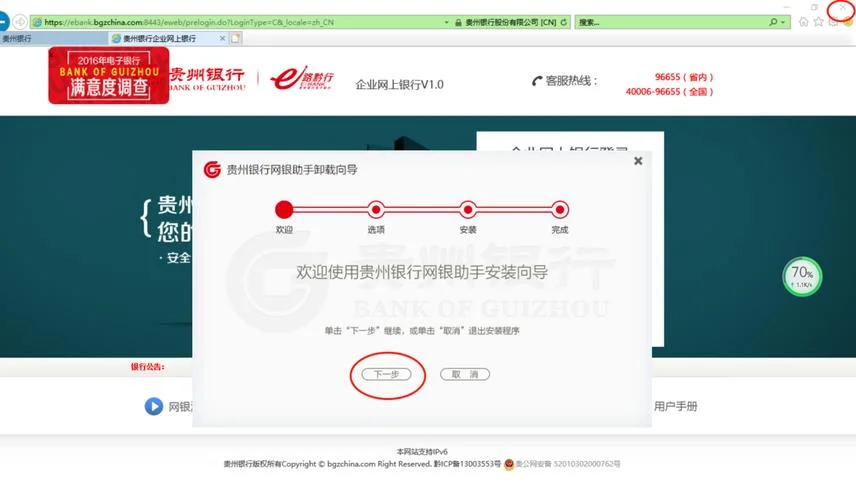Switch to the 贵州银行 tab
856x500 pixels.
(54, 39)
